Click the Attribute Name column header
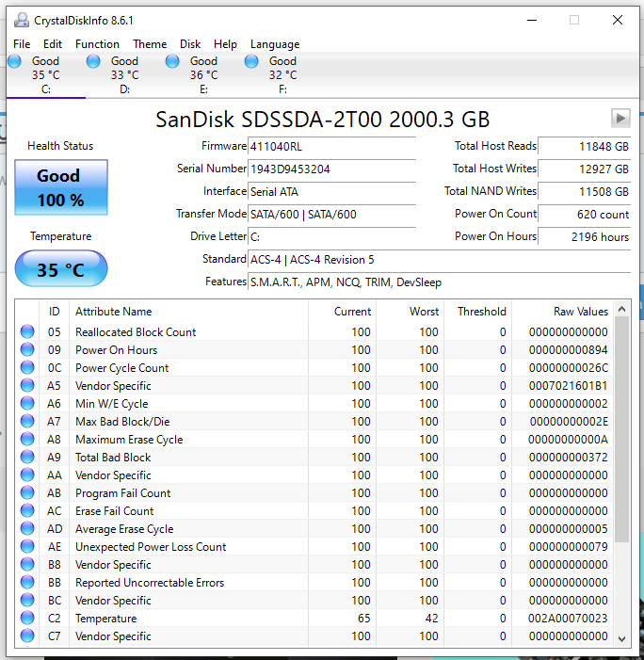The width and height of the screenshot is (644, 660). click(188, 312)
